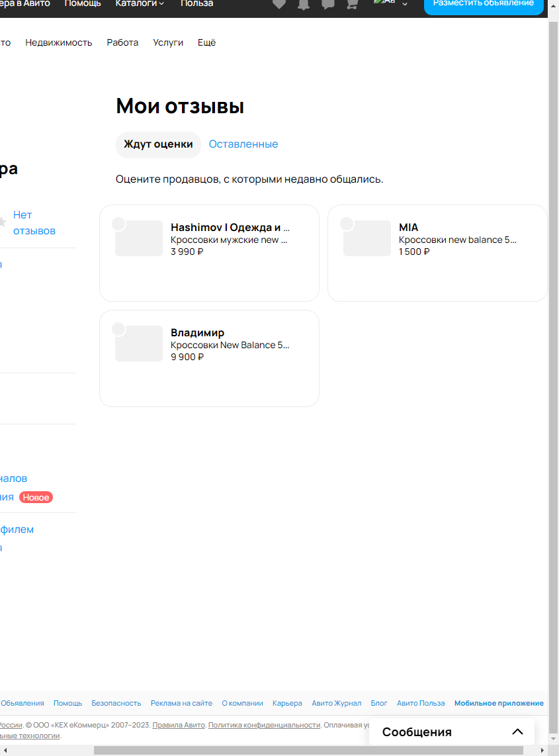Go to Услуги category

[168, 42]
